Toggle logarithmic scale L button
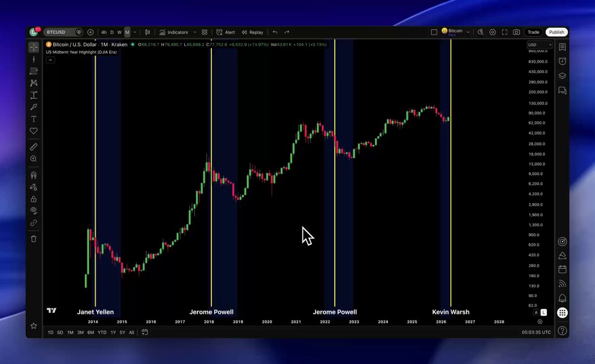The image size is (595, 364). point(544,312)
